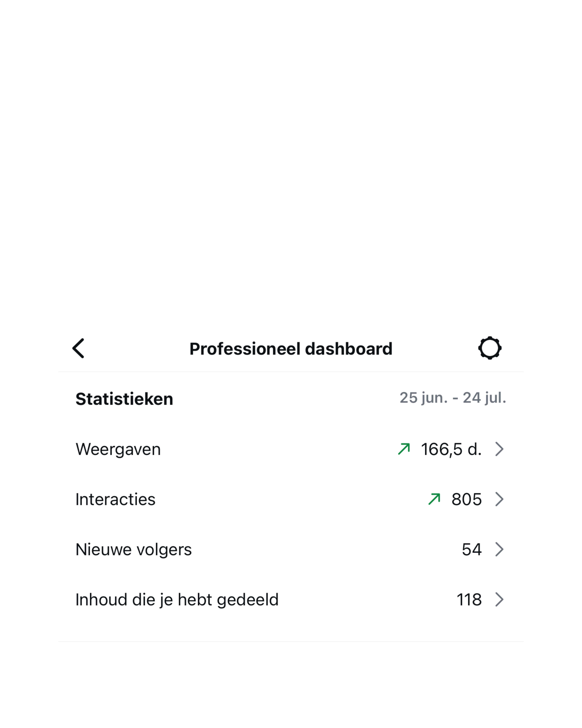
Task: Click the divider line below the statistics list
Action: (x=291, y=642)
